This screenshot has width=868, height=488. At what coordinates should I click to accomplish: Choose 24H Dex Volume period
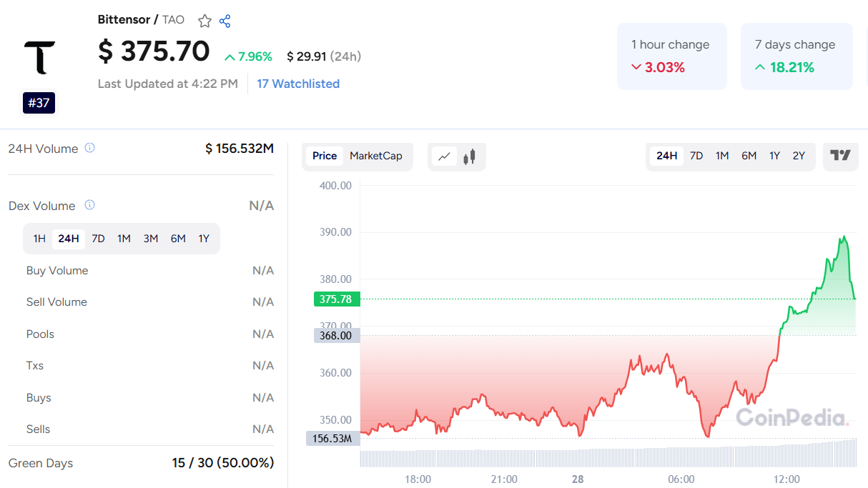point(69,239)
